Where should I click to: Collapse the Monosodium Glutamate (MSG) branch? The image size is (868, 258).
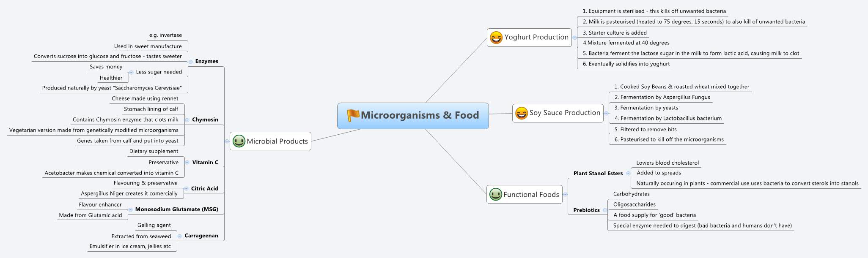click(131, 209)
